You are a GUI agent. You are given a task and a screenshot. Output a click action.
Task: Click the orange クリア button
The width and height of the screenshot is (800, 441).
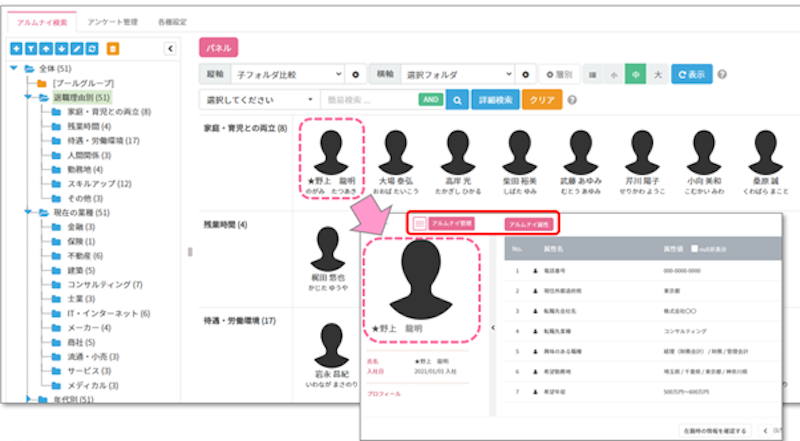(542, 100)
